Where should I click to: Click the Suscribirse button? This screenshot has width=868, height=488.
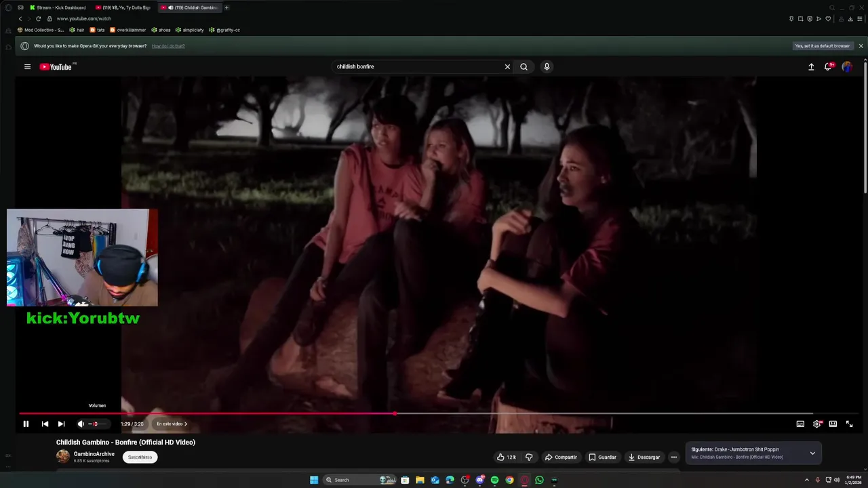[140, 457]
